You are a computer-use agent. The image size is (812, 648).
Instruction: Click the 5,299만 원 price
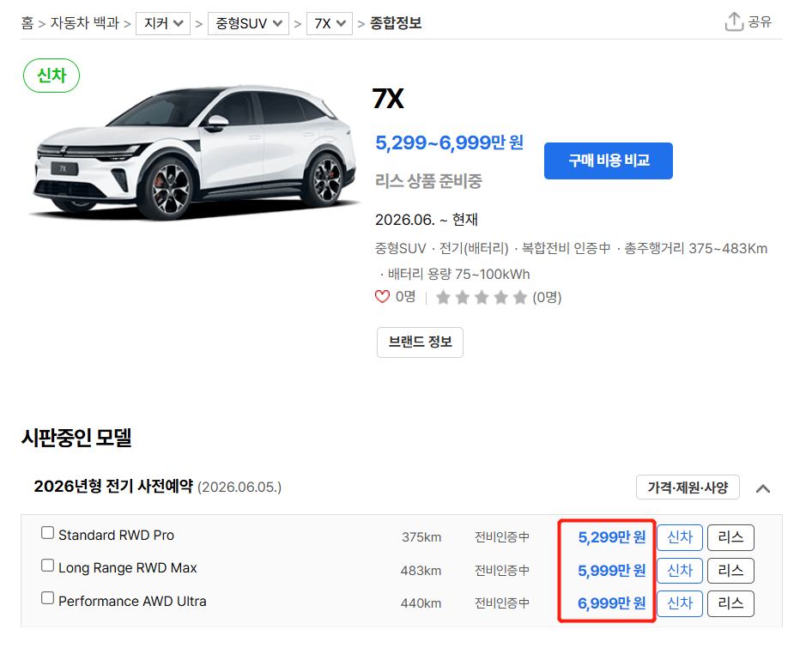(x=612, y=537)
